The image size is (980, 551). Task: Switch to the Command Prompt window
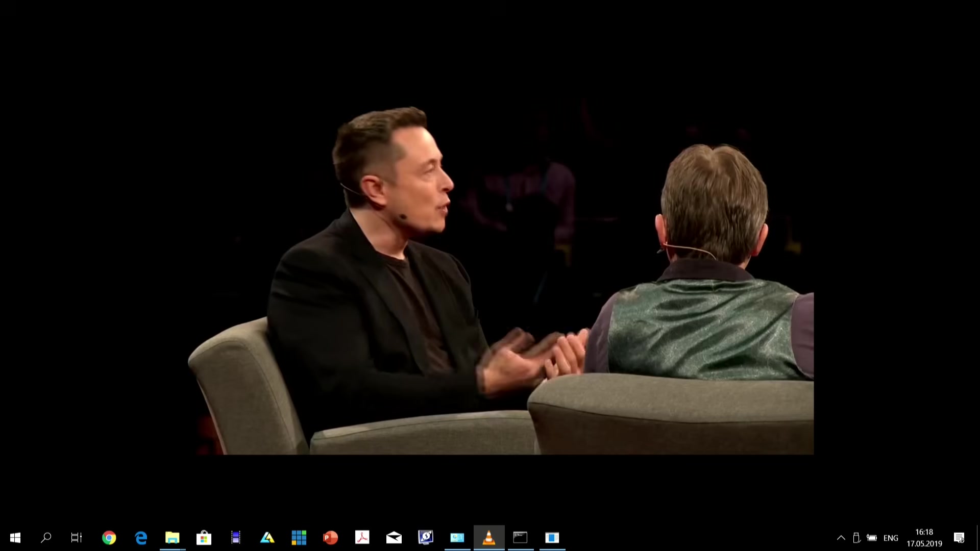[x=521, y=538]
